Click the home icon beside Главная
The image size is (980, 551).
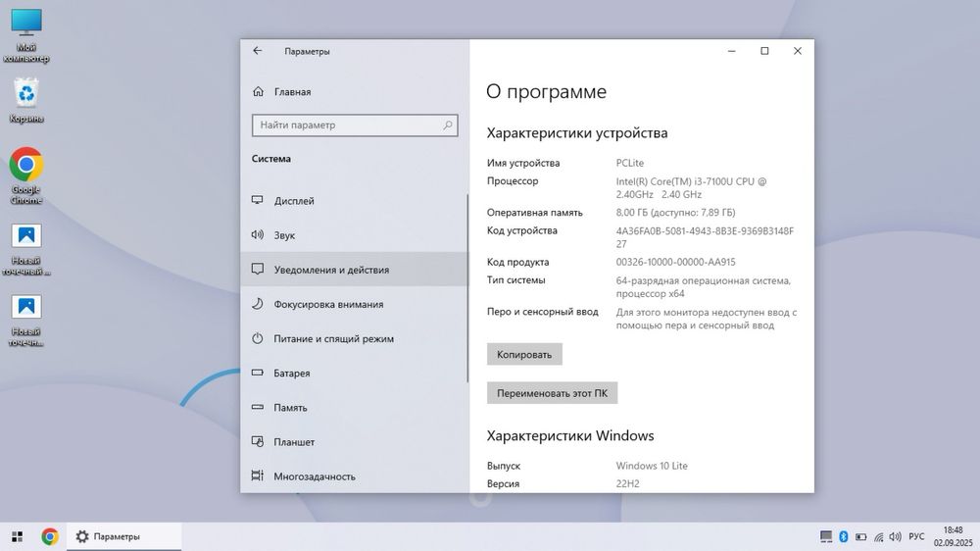point(258,91)
